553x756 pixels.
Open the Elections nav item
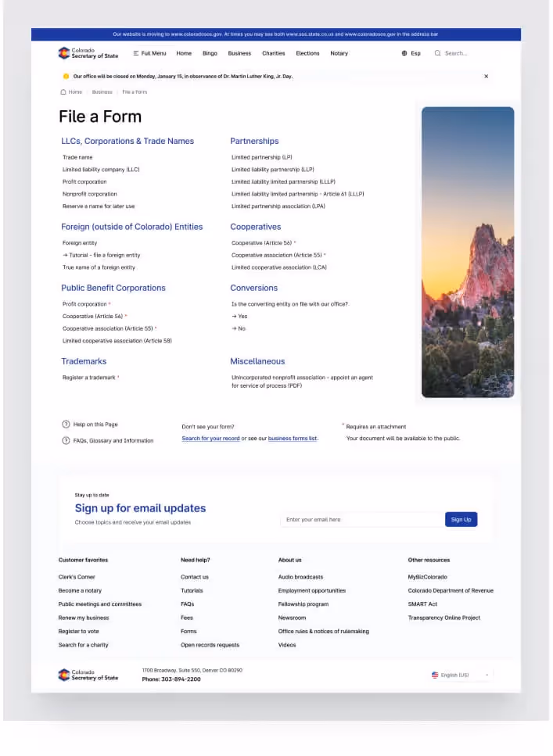pos(307,53)
